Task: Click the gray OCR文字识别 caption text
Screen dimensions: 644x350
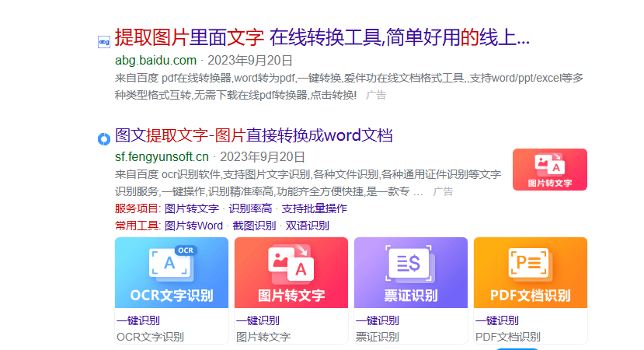Action: click(151, 337)
